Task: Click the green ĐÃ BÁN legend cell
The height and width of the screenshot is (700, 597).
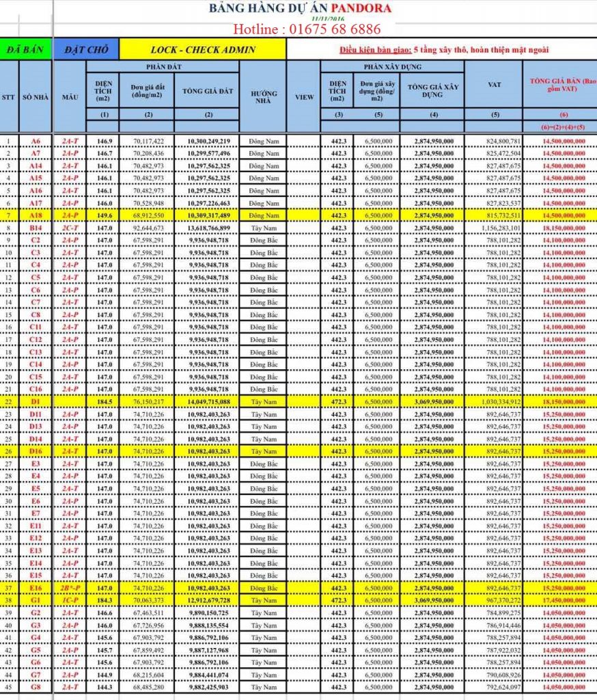Action: pyautogui.click(x=25, y=49)
